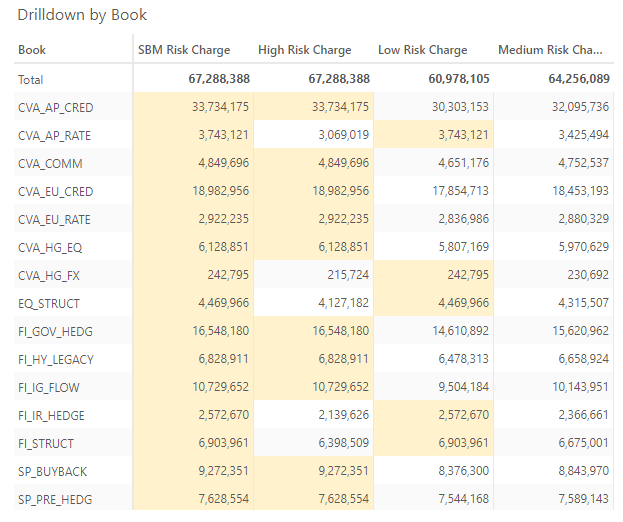Select the Total row label
The height and width of the screenshot is (522, 623).
[x=31, y=80]
